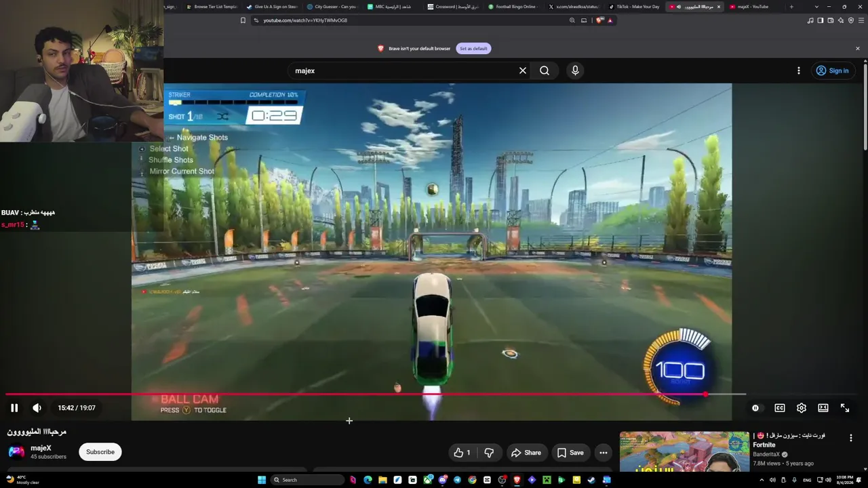Image resolution: width=868 pixels, height=488 pixels.
Task: Open OBS Studio from the taskbar
Action: coord(502,480)
